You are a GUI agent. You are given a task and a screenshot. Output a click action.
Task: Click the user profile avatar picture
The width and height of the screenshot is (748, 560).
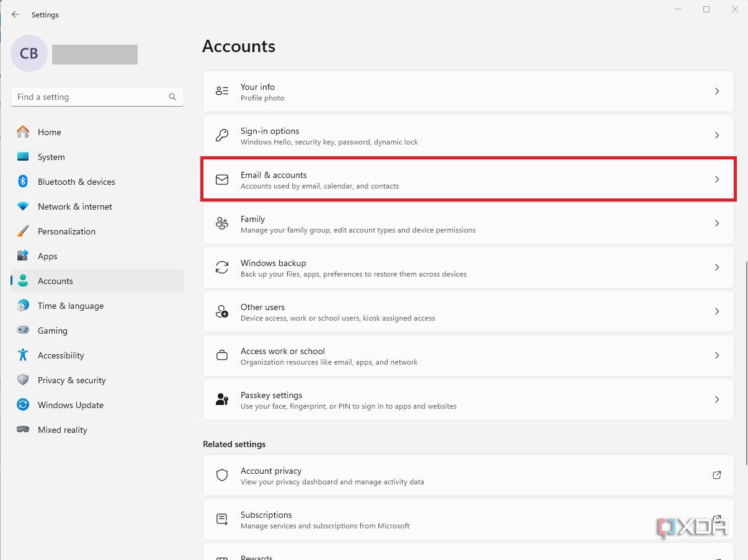(29, 53)
